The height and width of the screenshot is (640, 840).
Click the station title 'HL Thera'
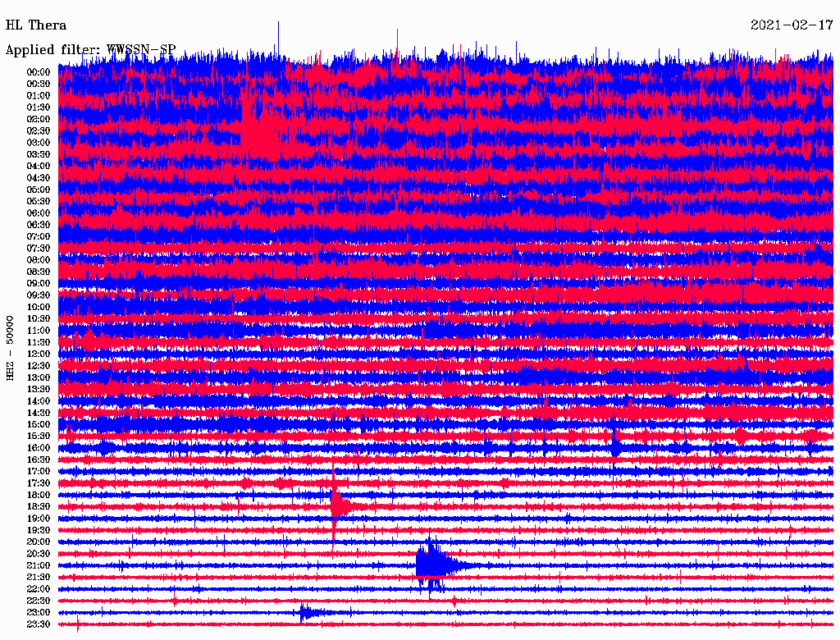(36, 25)
